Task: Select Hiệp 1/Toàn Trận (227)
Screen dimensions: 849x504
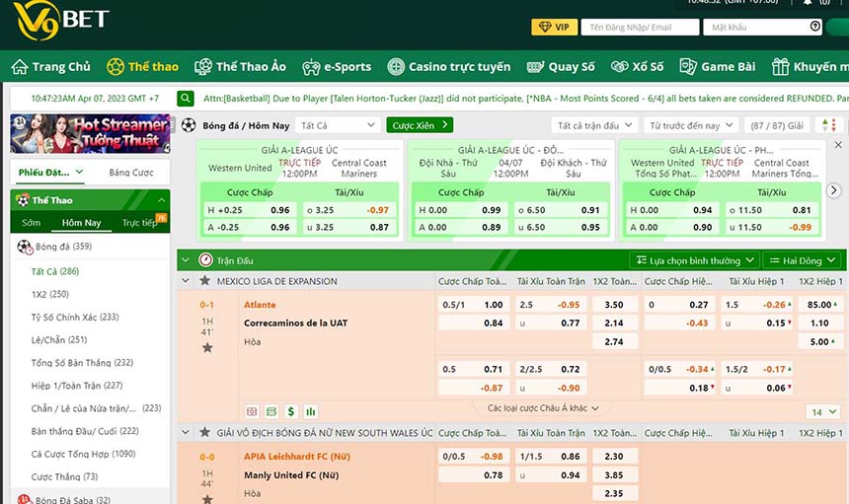Action: coord(76,386)
